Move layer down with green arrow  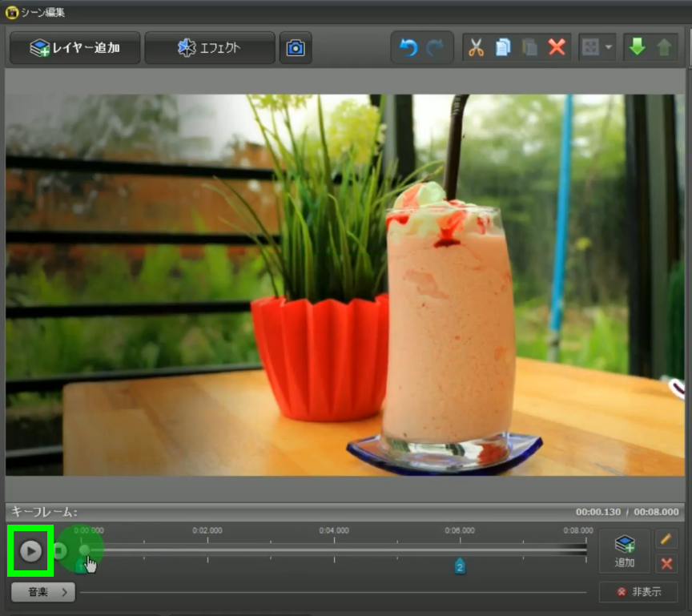pyautogui.click(x=637, y=48)
